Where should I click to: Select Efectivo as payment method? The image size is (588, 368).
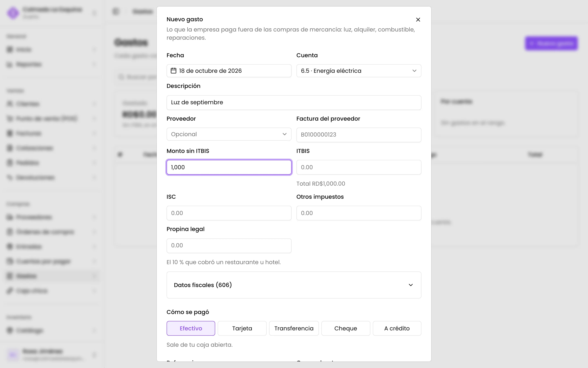(x=191, y=328)
